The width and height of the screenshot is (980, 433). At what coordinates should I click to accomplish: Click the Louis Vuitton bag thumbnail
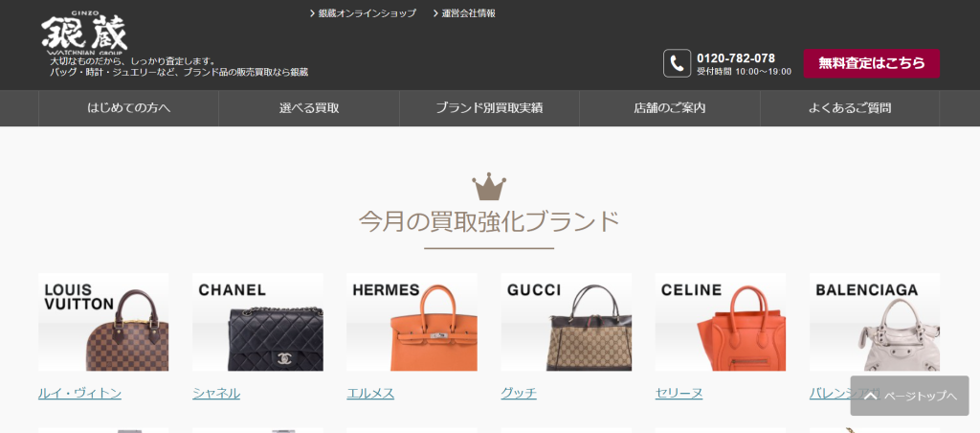(x=103, y=322)
